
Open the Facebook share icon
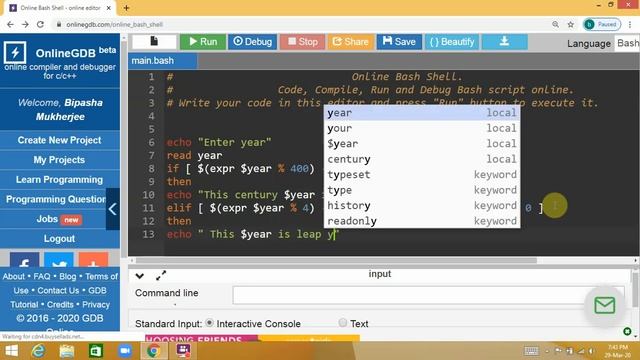[24, 260]
